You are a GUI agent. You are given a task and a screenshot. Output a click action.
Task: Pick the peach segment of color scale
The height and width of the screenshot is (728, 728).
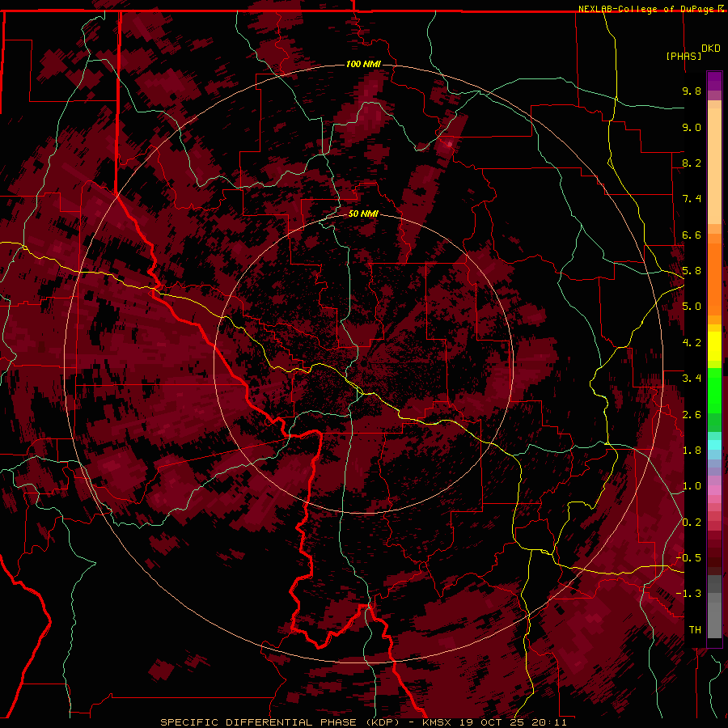tap(714, 167)
